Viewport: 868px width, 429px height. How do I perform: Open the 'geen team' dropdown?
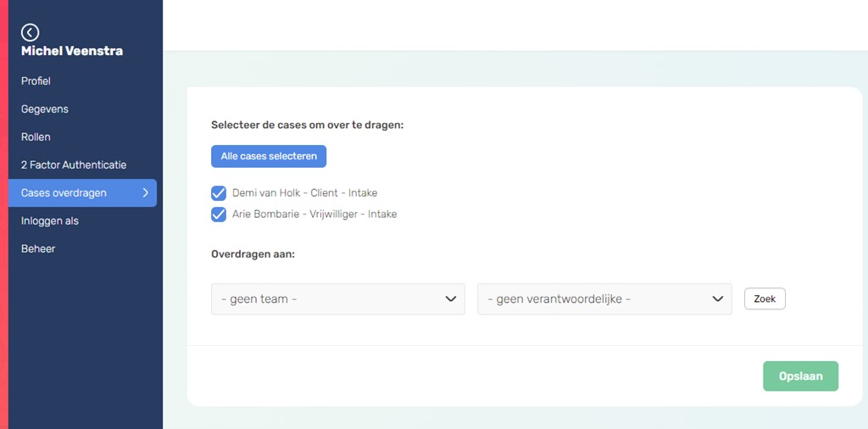[x=337, y=299]
